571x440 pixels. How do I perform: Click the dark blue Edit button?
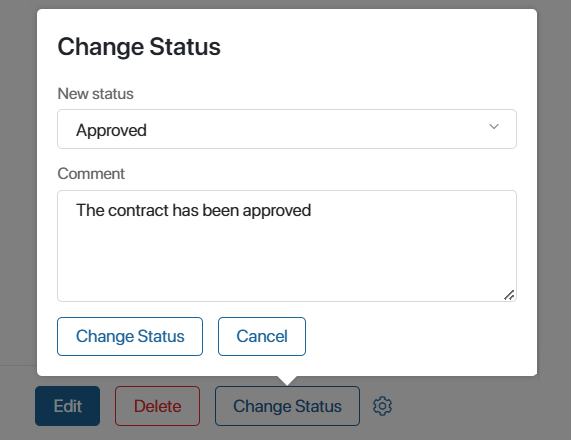(x=67, y=406)
